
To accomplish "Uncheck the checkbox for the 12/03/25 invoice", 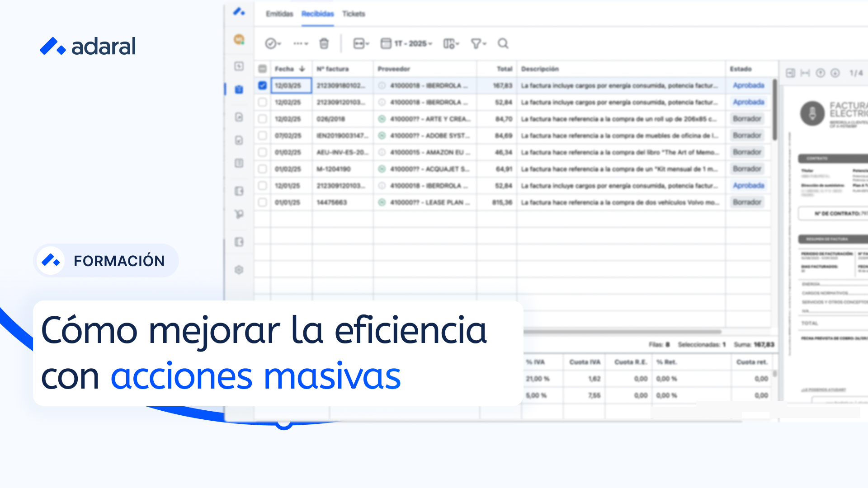I will pyautogui.click(x=262, y=85).
